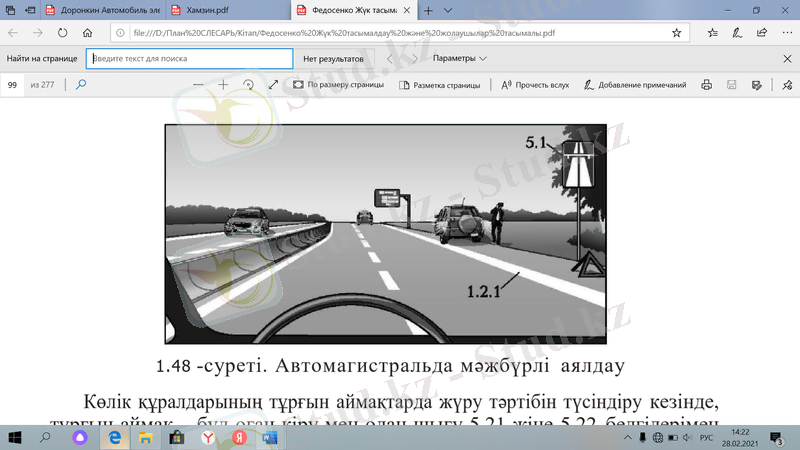800x450 pixels.
Task: Click the PDF toolbar search magnifier
Action: coord(81,85)
